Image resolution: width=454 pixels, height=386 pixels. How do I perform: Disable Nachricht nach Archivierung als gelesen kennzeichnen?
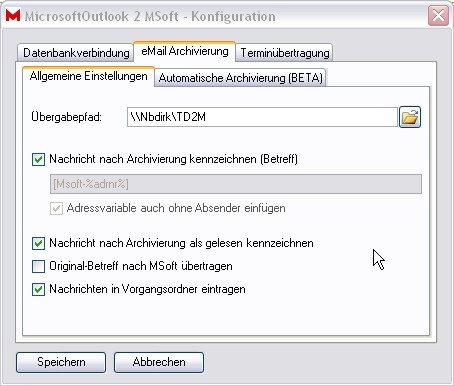point(38,243)
